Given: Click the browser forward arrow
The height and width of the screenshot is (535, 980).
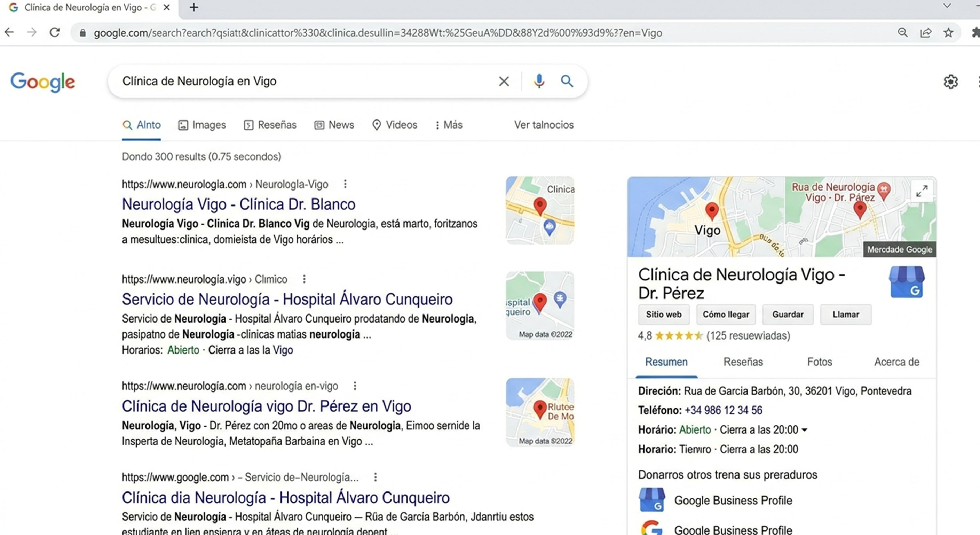Looking at the screenshot, I should click(32, 32).
